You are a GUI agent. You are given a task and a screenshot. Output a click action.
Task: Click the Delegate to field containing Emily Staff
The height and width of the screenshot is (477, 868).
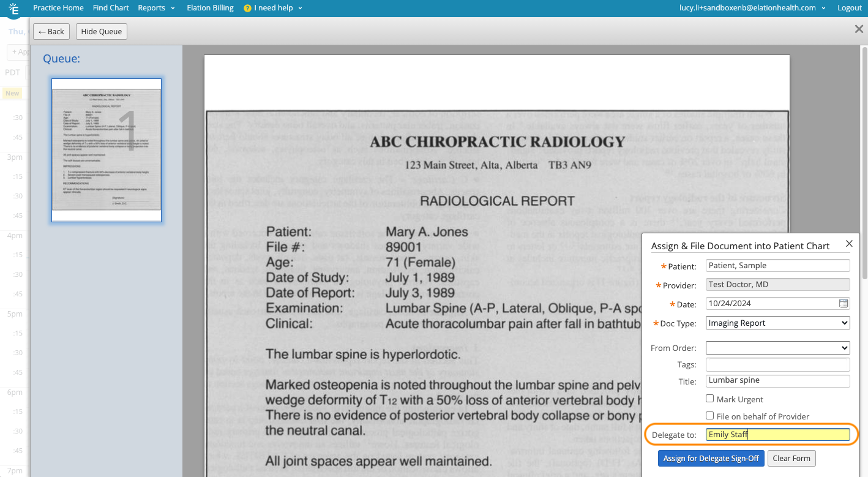point(777,434)
